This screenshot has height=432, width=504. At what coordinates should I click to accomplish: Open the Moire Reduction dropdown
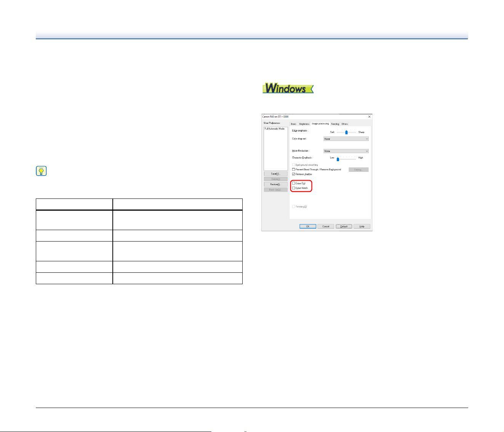coord(346,151)
